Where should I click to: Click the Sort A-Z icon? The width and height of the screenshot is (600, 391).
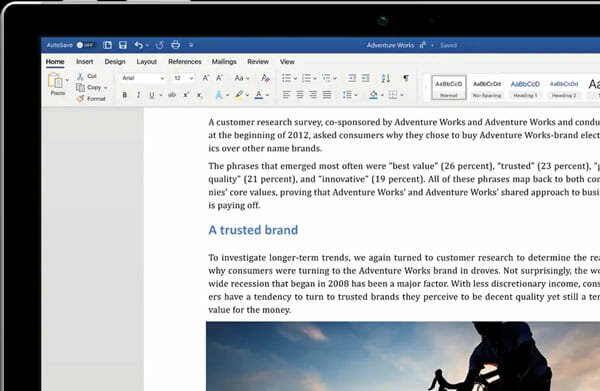point(385,78)
